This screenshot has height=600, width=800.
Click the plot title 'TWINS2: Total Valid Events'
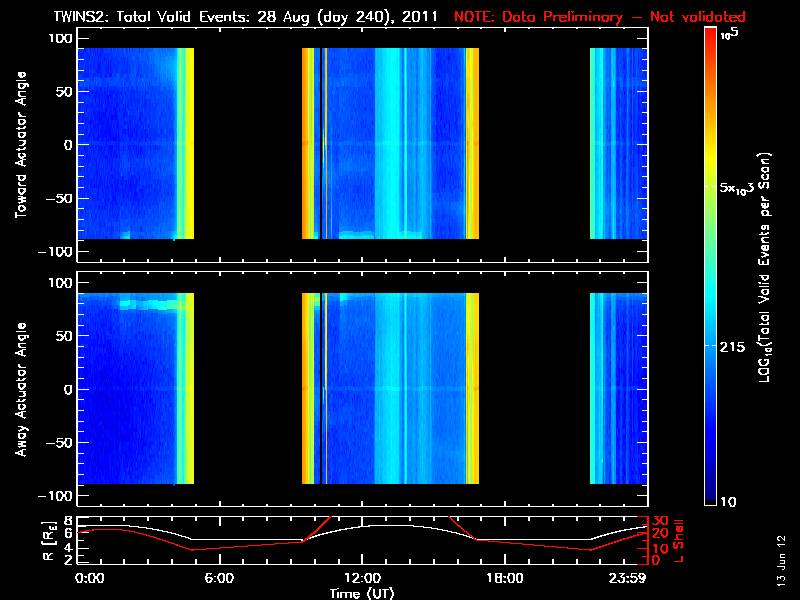pos(152,17)
